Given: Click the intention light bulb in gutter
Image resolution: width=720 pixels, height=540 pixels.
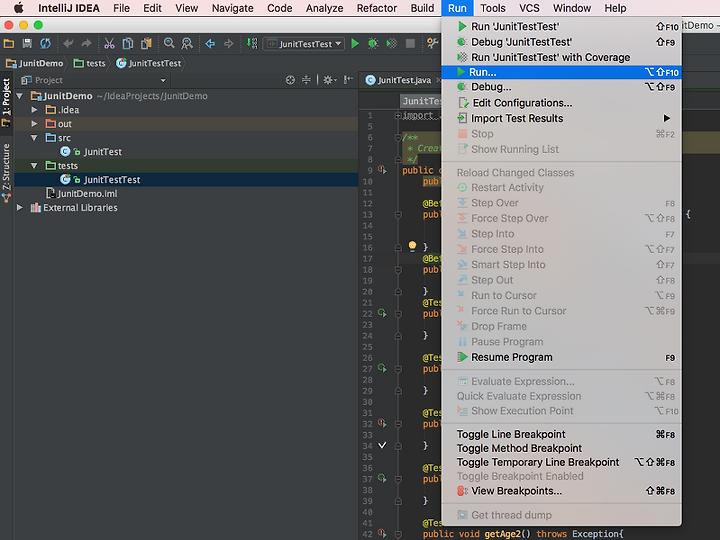Looking at the screenshot, I should tap(412, 246).
